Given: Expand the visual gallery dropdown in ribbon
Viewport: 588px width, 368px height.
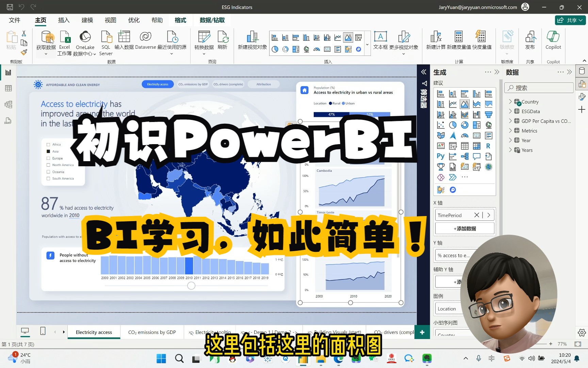Looking at the screenshot, I should pyautogui.click(x=367, y=45).
